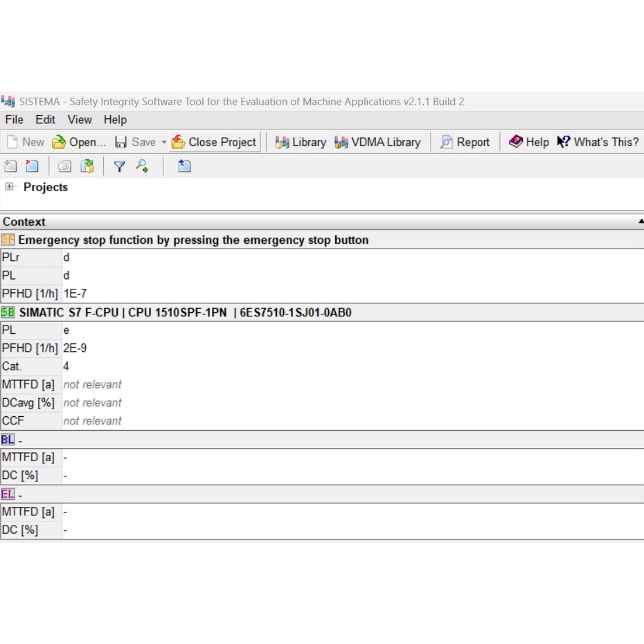Expand the Projects tree node
This screenshot has height=644, width=644.
10,187
